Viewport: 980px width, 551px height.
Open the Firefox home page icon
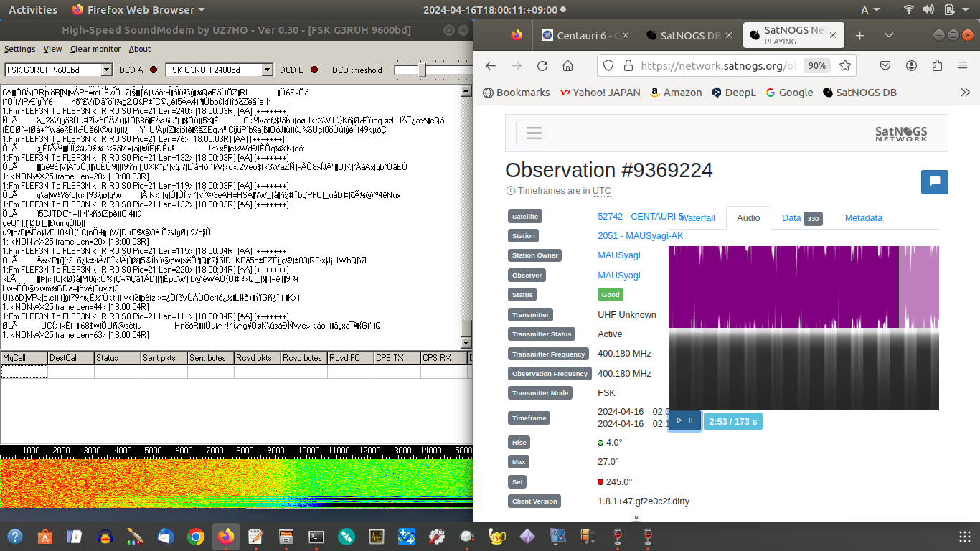pos(567,65)
